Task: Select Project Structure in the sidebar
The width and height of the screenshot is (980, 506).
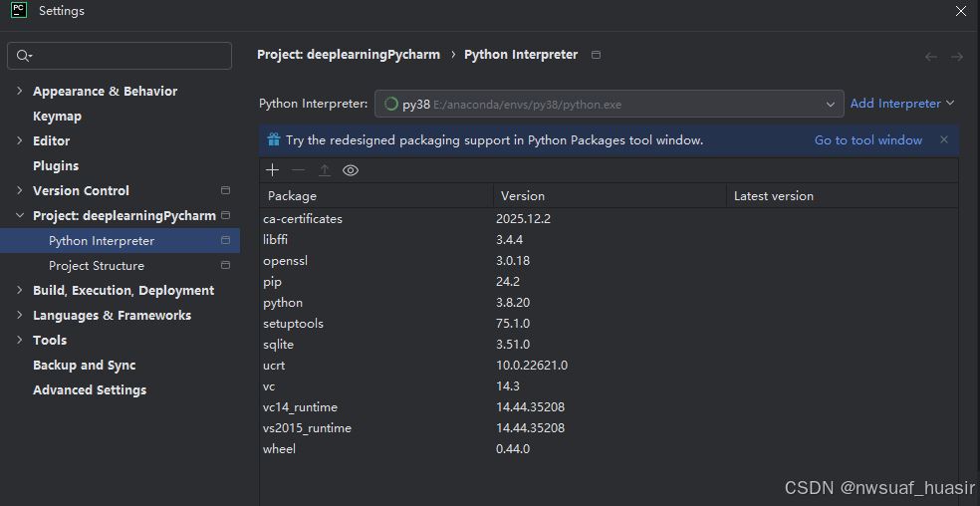Action: coord(97,266)
